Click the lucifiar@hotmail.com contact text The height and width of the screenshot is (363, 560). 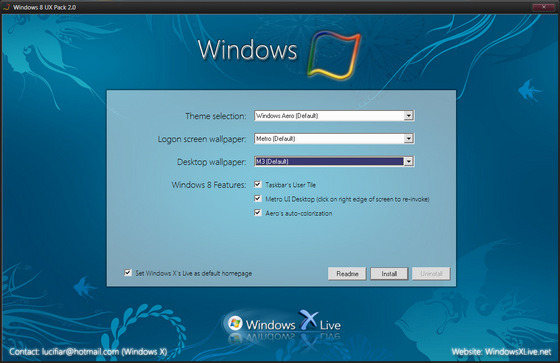point(80,352)
